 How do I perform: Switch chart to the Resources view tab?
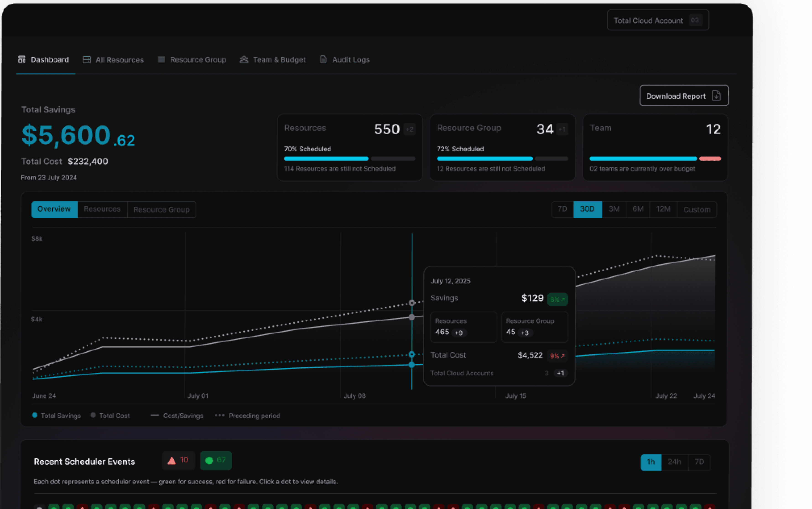[x=102, y=209]
